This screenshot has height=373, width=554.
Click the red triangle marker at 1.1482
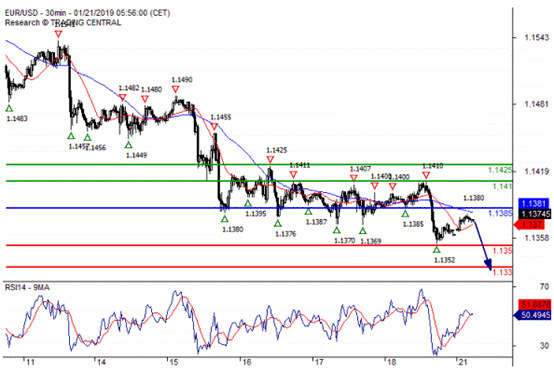coord(122,97)
